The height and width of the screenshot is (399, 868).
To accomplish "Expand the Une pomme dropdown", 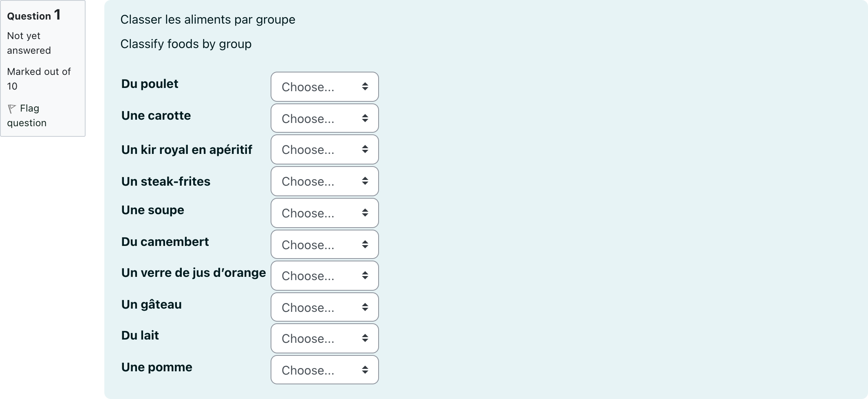I will click(x=325, y=370).
